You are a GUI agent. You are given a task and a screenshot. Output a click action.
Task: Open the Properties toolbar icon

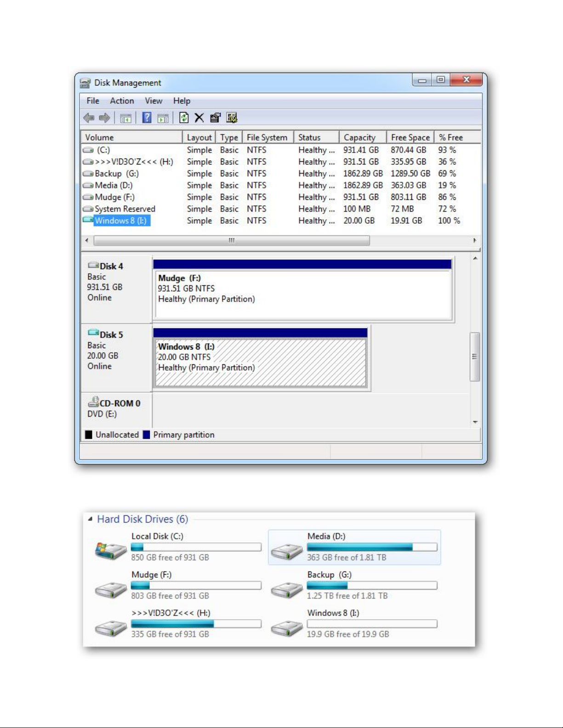(x=215, y=118)
